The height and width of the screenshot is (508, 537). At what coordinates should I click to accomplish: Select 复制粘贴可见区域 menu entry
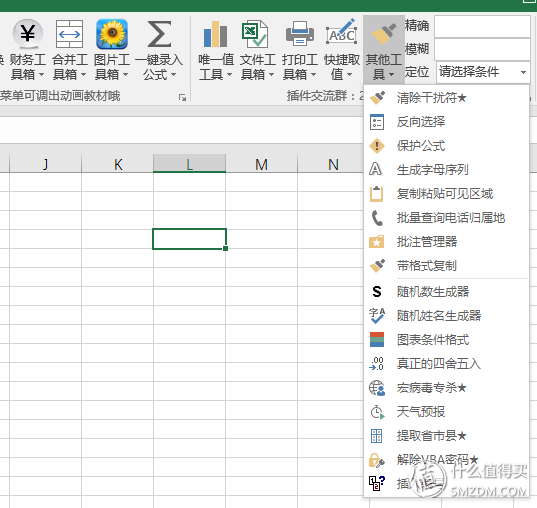pyautogui.click(x=446, y=194)
